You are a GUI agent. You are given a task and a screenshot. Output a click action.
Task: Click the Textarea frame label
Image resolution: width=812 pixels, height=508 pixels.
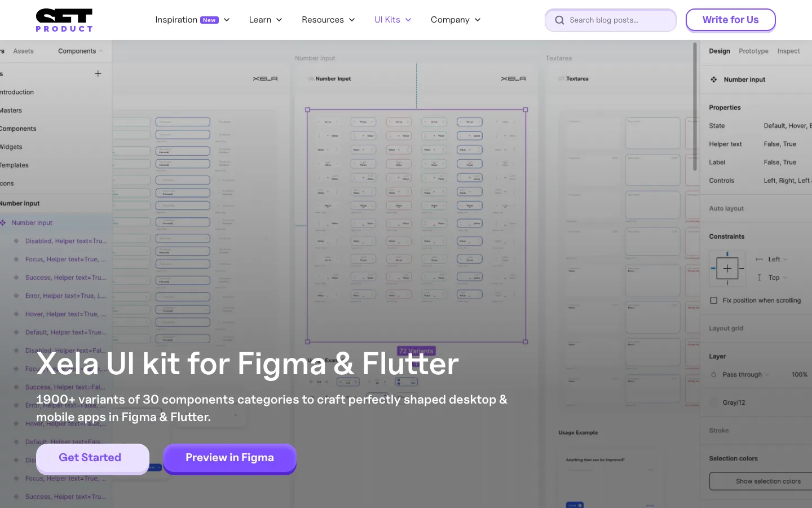(558, 58)
